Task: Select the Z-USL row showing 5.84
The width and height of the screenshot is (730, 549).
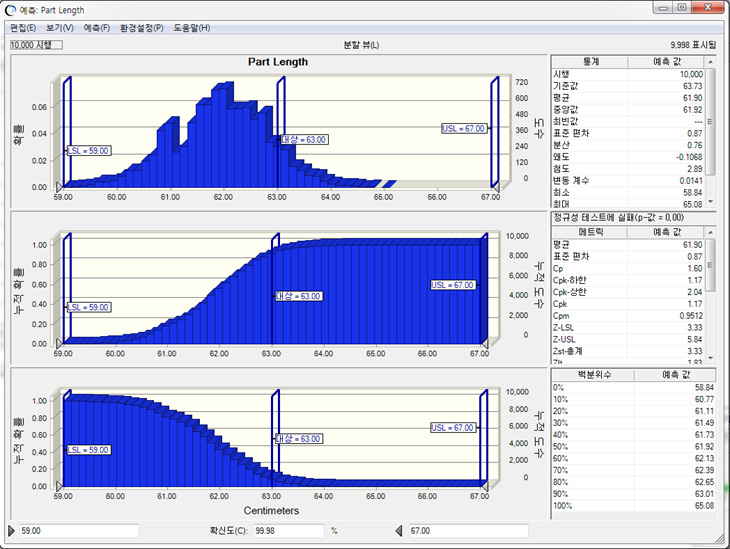Action: pyautogui.click(x=628, y=339)
